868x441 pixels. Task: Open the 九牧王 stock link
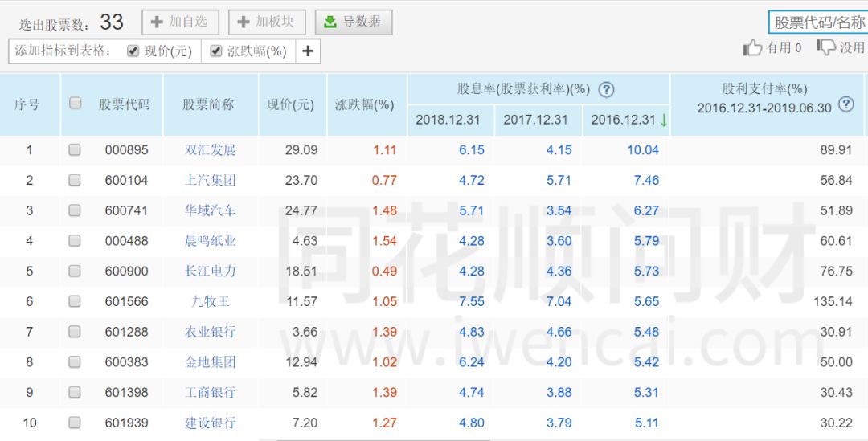pyautogui.click(x=211, y=301)
